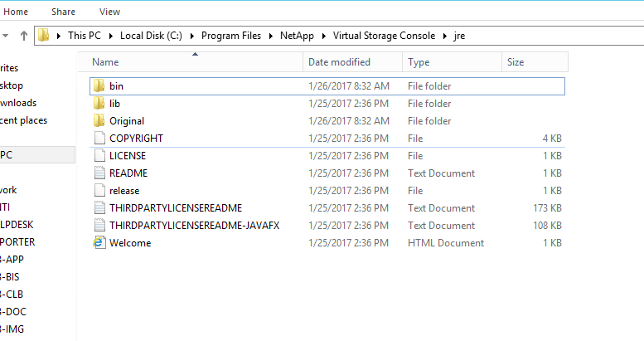Screen dimensions: 644x341
Task: Click the Local Disk (C:) breadcrumb
Action: coord(151,36)
